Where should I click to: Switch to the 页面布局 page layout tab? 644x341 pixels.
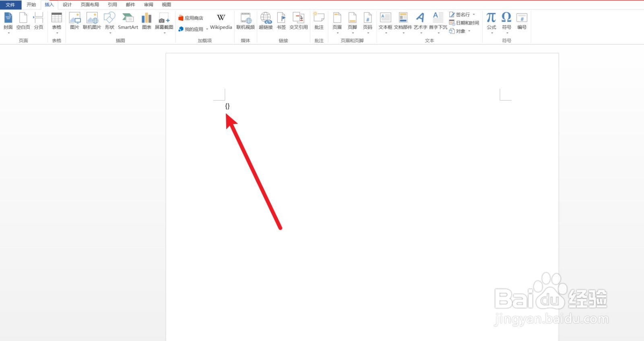90,5
